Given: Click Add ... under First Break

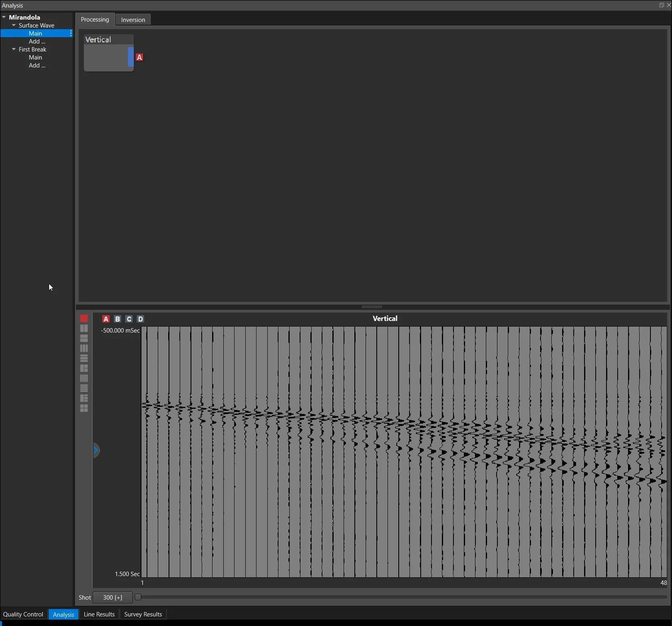Looking at the screenshot, I should pos(37,65).
